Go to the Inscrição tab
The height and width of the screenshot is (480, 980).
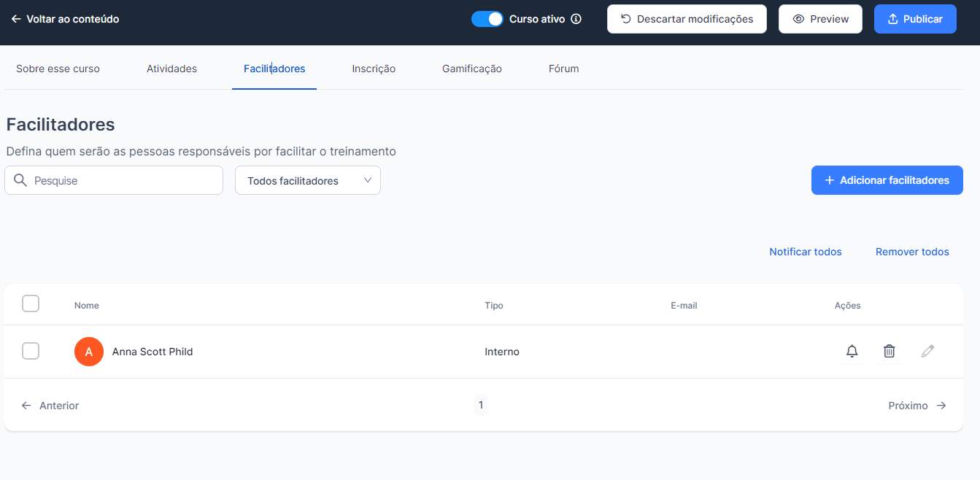pyautogui.click(x=374, y=69)
